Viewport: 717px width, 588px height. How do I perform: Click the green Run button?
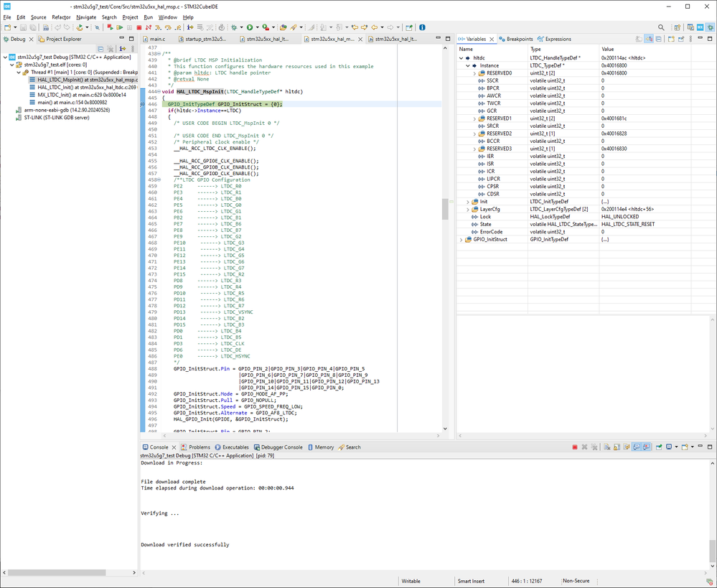[x=250, y=27]
